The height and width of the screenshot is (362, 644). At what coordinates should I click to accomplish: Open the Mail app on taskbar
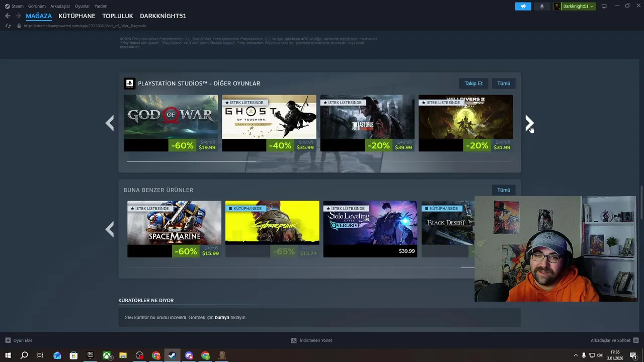click(57, 355)
